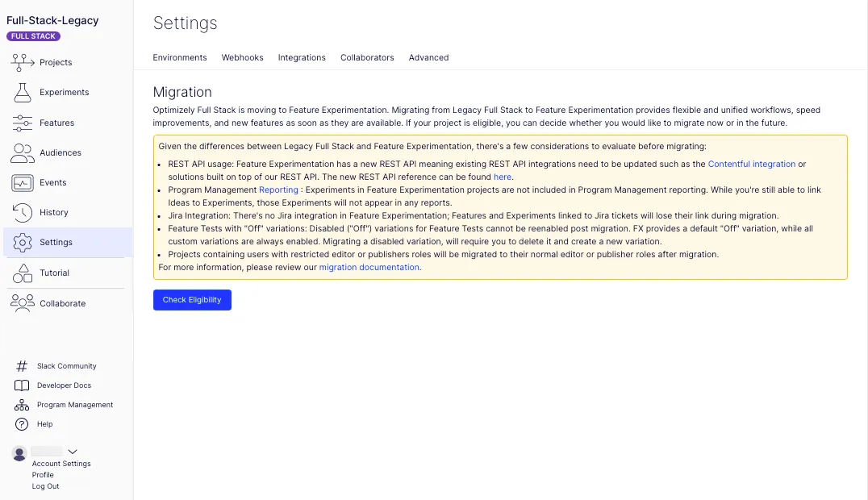This screenshot has height=500, width=868.
Task: Select the Events label in sidebar
Action: (53, 183)
